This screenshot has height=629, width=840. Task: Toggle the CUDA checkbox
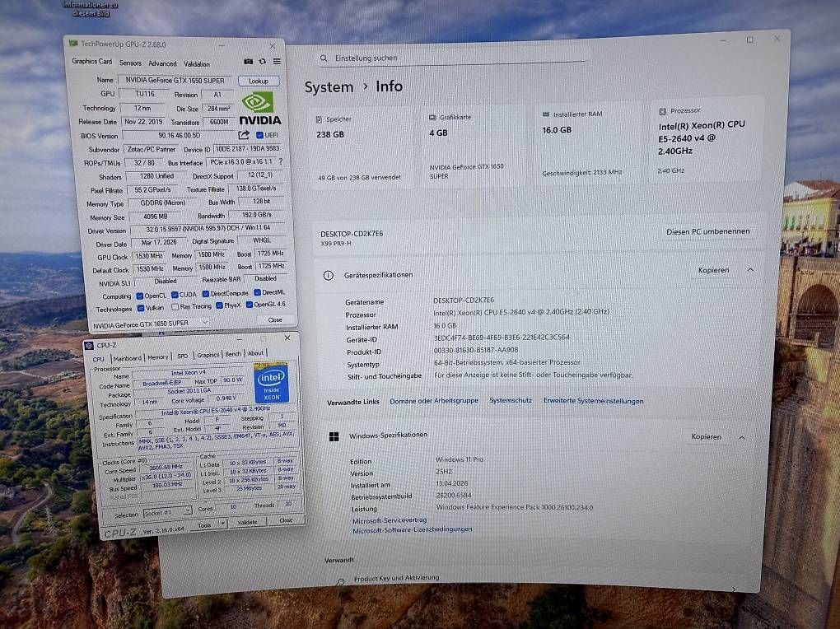point(175,295)
